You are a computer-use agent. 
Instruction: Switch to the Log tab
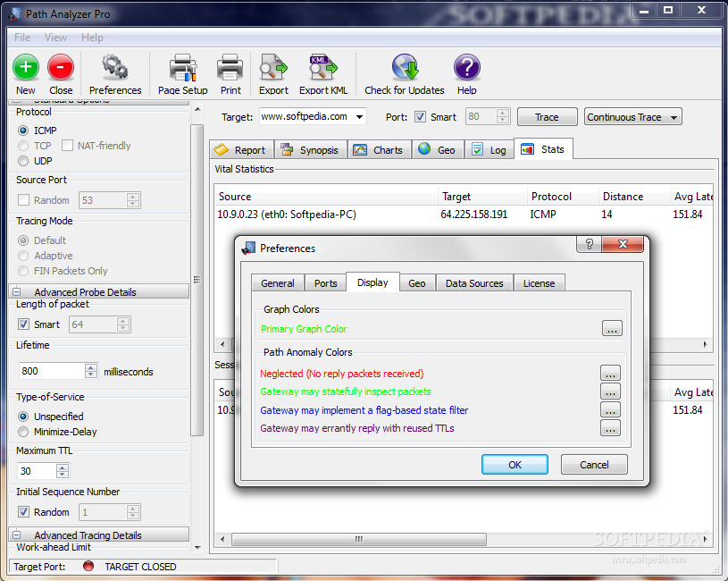[489, 149]
